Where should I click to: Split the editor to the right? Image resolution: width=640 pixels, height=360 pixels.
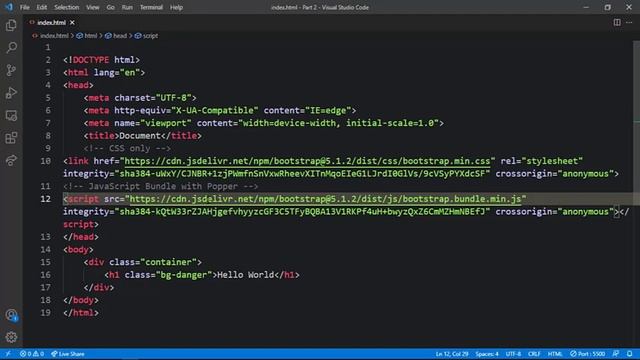(617, 22)
